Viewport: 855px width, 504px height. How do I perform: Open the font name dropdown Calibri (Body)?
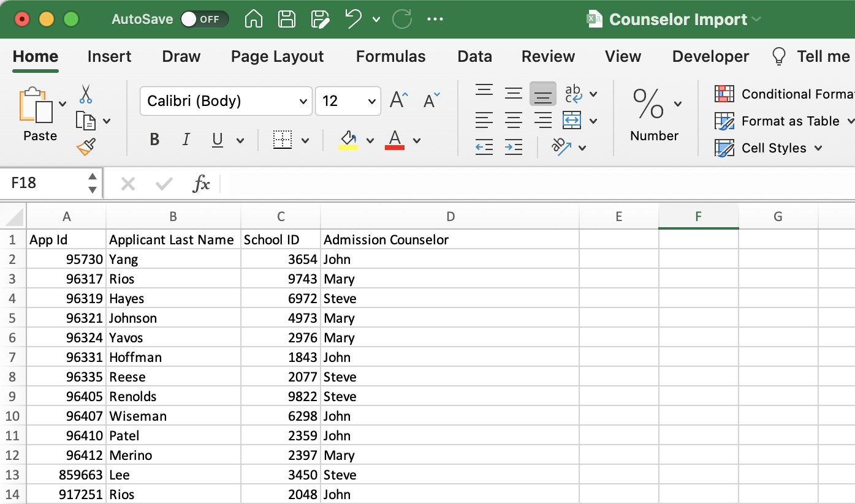pyautogui.click(x=226, y=101)
